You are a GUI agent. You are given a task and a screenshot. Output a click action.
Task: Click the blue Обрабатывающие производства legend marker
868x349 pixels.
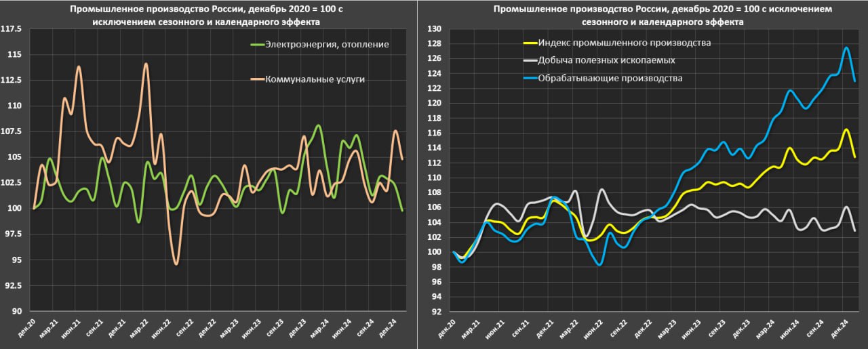click(x=529, y=79)
